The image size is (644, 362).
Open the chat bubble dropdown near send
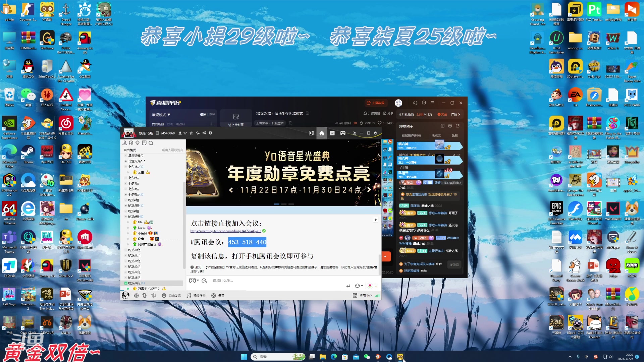click(359, 286)
